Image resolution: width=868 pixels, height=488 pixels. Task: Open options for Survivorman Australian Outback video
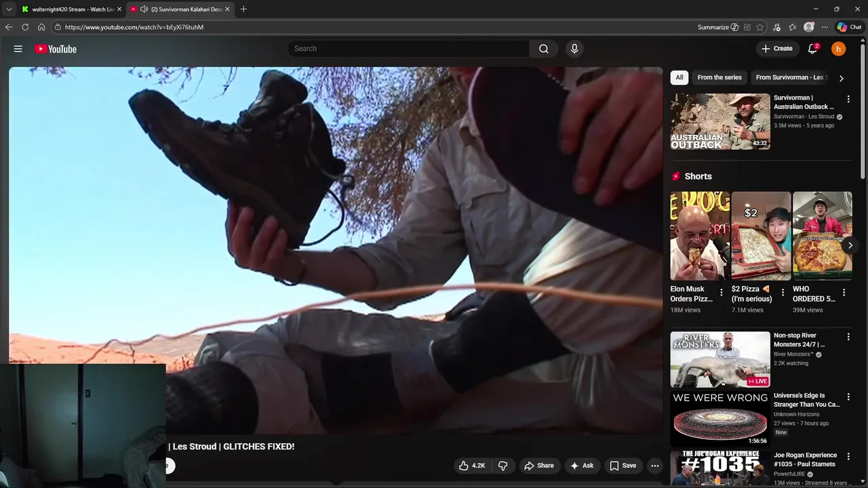coord(848,99)
